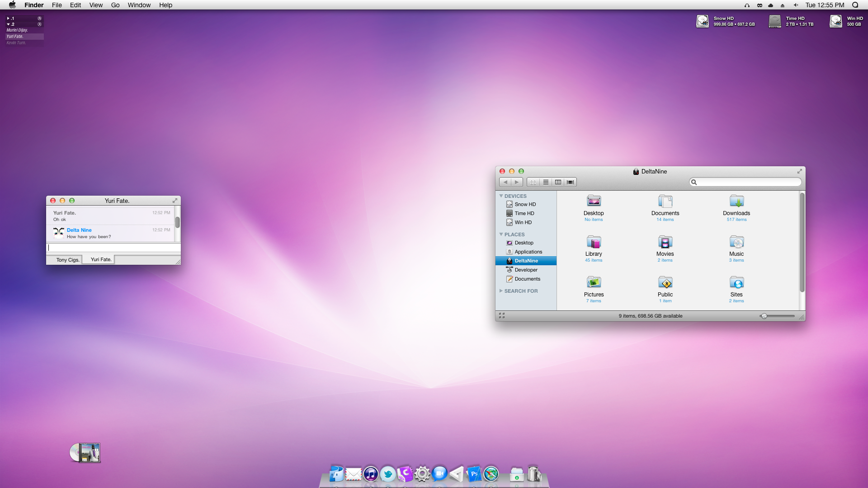Viewport: 868px width, 488px height.
Task: Open the Movies folder icon
Action: click(665, 242)
